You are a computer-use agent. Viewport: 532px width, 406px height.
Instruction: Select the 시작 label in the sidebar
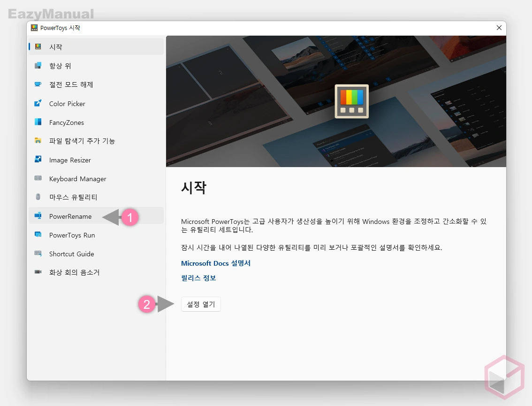(x=56, y=47)
